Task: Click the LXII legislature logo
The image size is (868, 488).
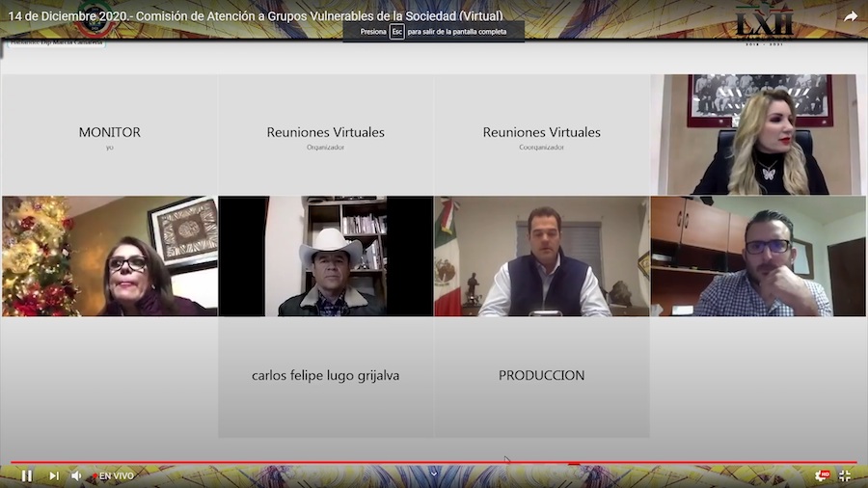Action: tap(764, 21)
